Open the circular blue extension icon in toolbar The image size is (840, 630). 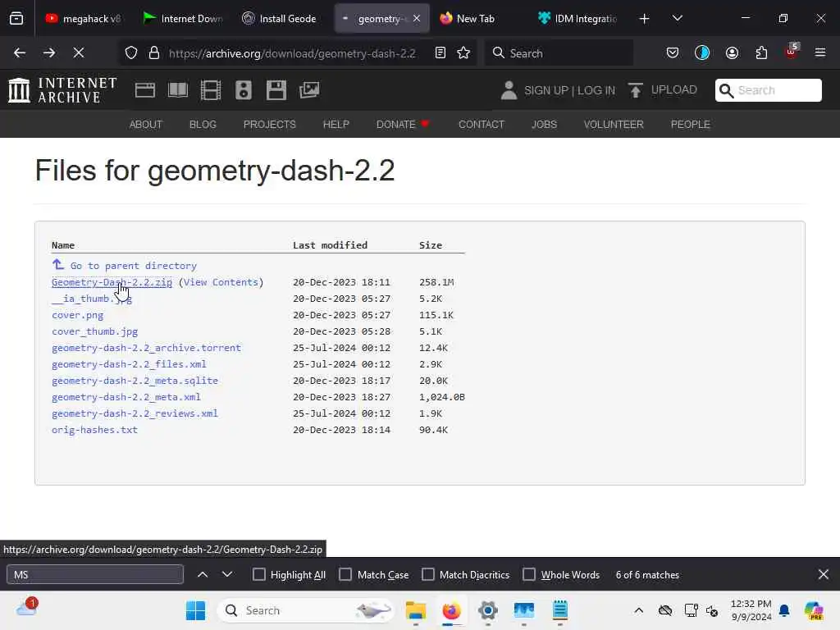point(702,53)
